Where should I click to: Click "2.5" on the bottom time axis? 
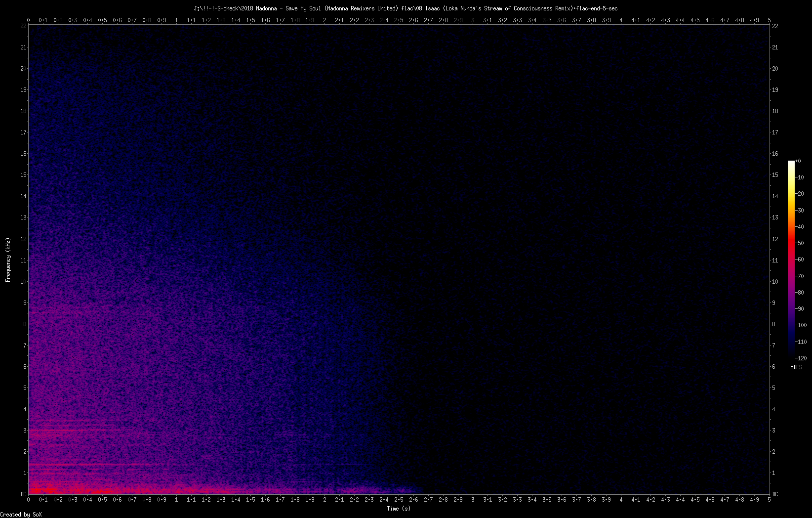coord(399,500)
